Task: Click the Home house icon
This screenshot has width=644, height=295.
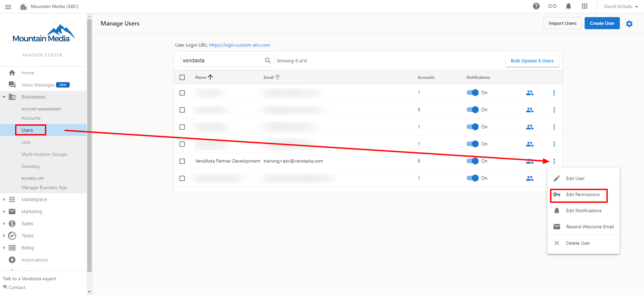Action: tap(12, 73)
